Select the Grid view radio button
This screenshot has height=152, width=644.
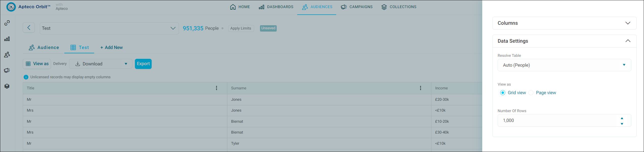pyautogui.click(x=503, y=93)
